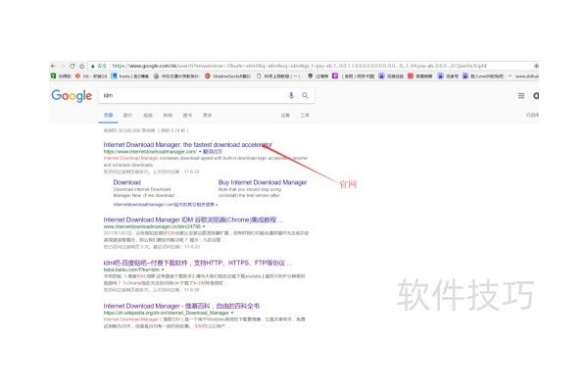The image size is (588, 392).
Task: Open the Google account avatar
Action: [536, 96]
